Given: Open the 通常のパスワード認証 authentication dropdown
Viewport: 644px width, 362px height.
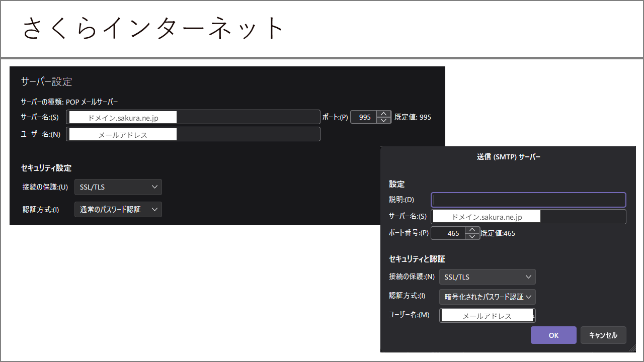Looking at the screenshot, I should tap(118, 210).
